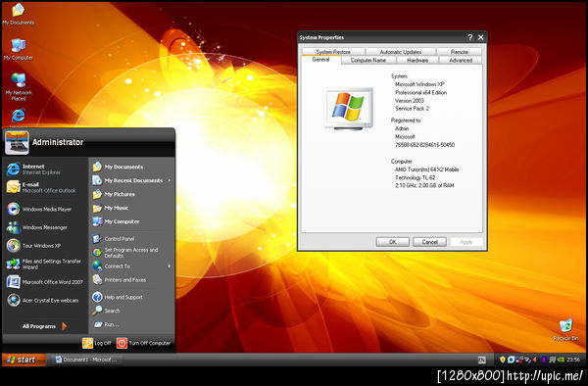Click Administrator user picture

tap(17, 142)
